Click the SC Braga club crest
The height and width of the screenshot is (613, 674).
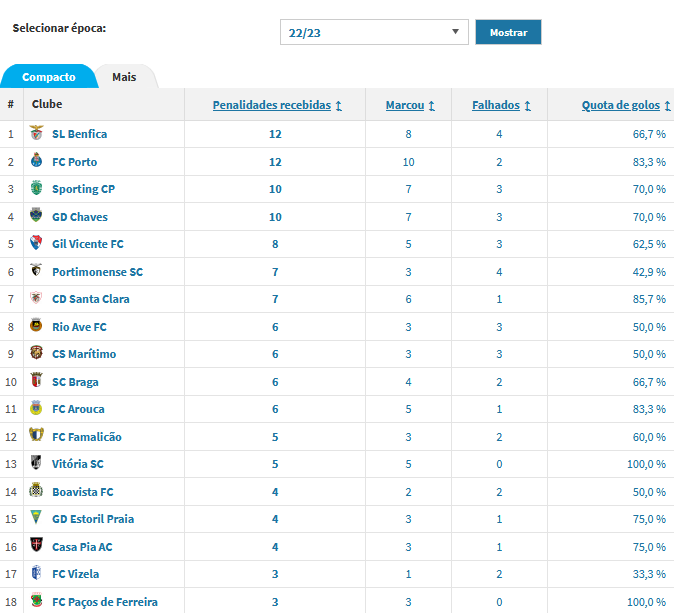coord(37,380)
